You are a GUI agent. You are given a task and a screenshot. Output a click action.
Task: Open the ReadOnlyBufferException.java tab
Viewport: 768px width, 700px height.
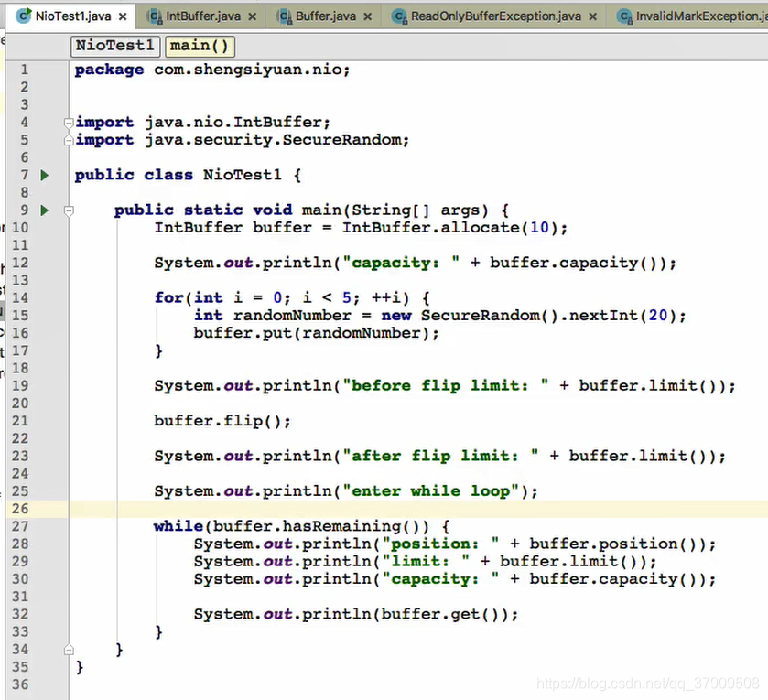[x=495, y=16]
